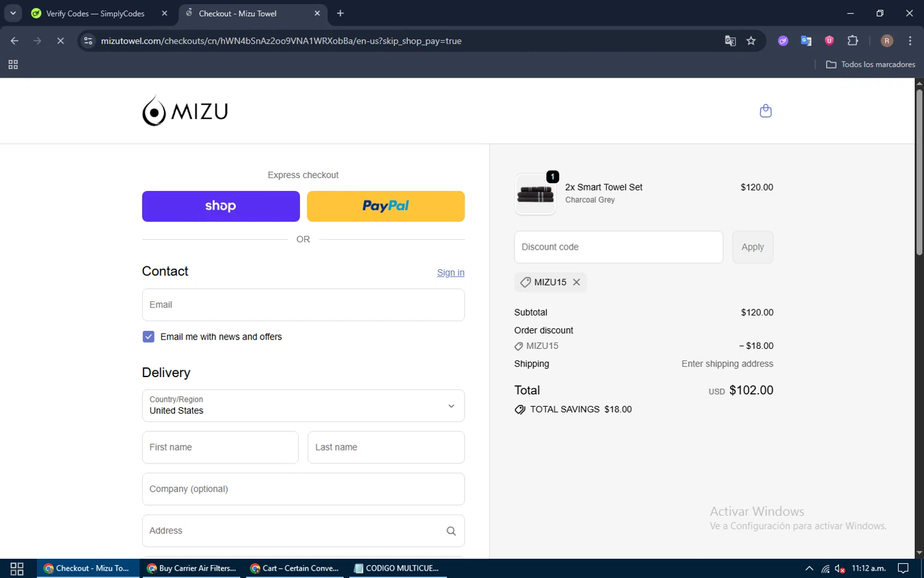The image size is (924, 578).
Task: Open Checkout Mizu To taskbar window
Action: pos(88,569)
